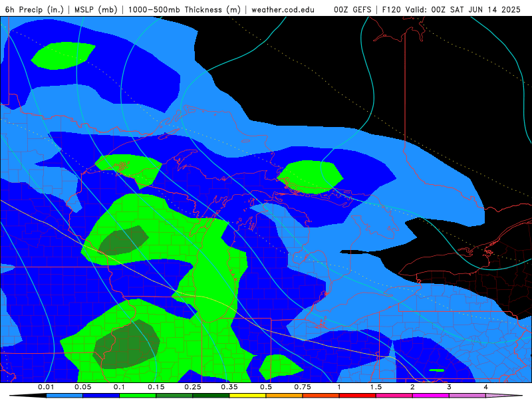Click the 0.05 value on the color scale
Image resolution: width=532 pixels, height=399 pixels.
point(82,387)
